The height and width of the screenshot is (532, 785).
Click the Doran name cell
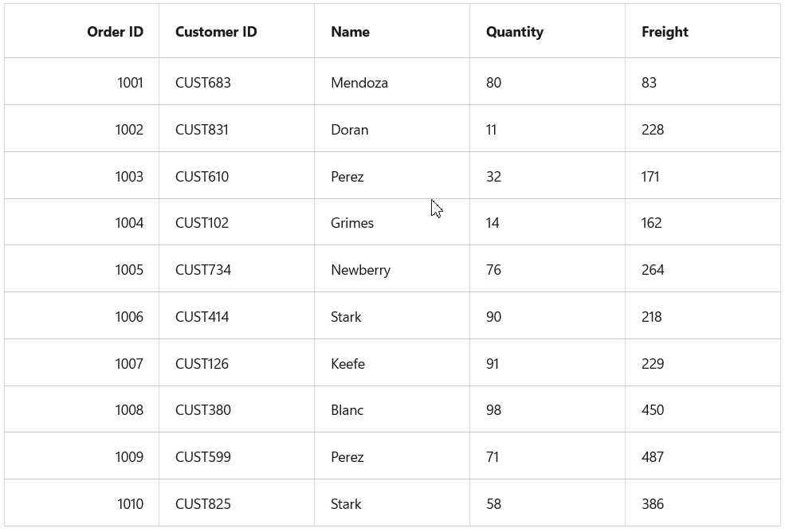[x=349, y=130]
